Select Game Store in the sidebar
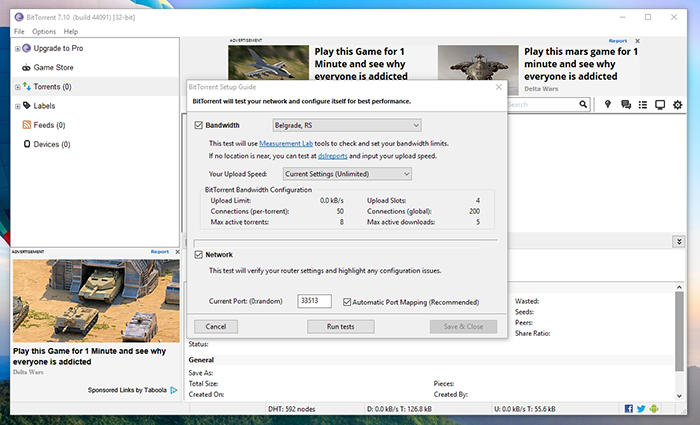The width and height of the screenshot is (700, 425). [54, 67]
